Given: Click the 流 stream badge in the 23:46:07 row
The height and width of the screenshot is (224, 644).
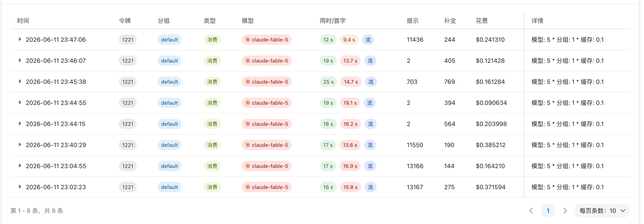Looking at the screenshot, I should point(370,61).
